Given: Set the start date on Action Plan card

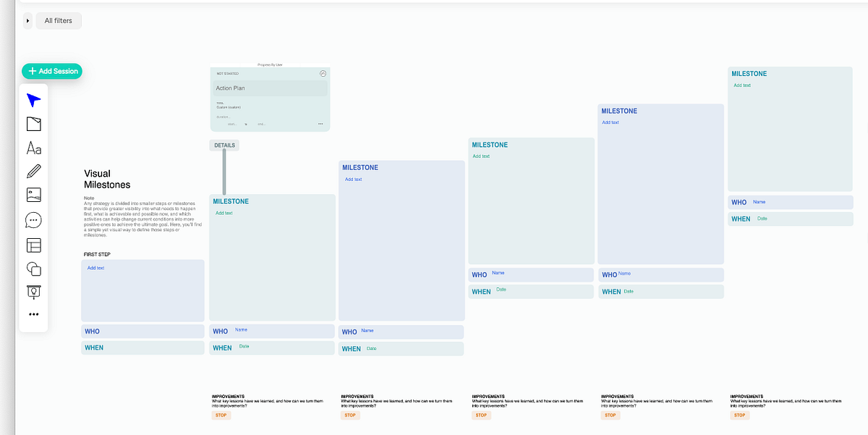Looking at the screenshot, I should (x=232, y=124).
